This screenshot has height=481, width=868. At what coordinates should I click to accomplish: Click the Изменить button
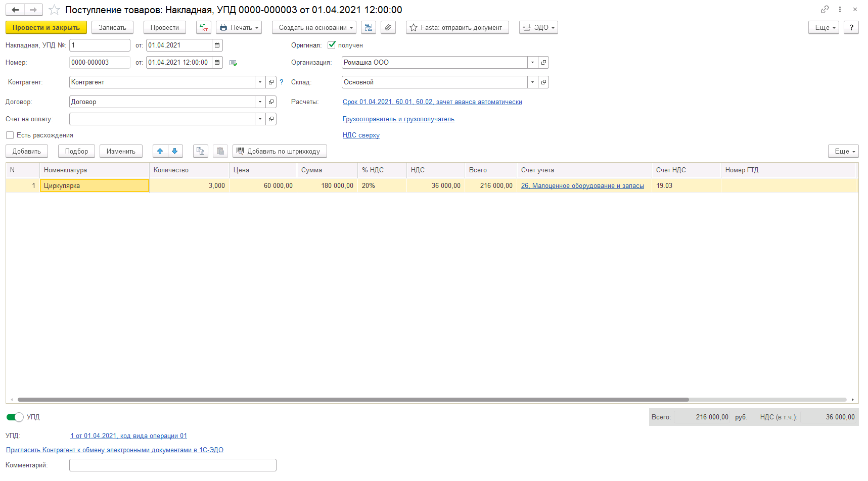click(x=121, y=151)
